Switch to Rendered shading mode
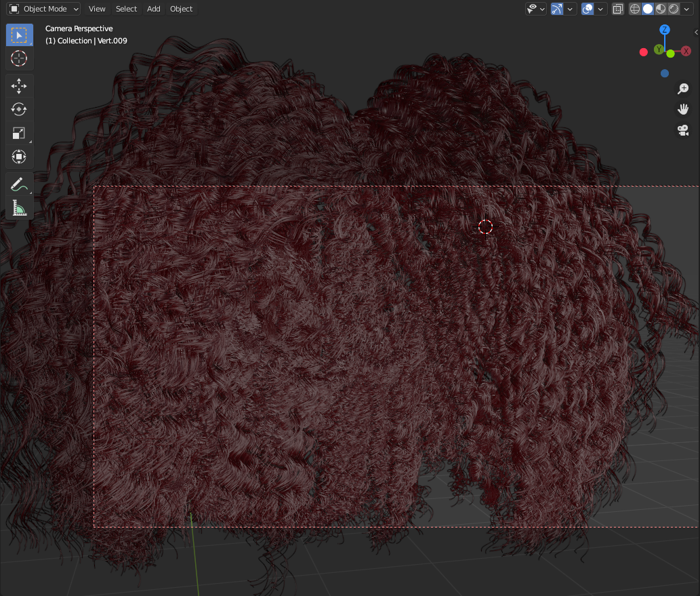The width and height of the screenshot is (700, 596). pyautogui.click(x=674, y=9)
